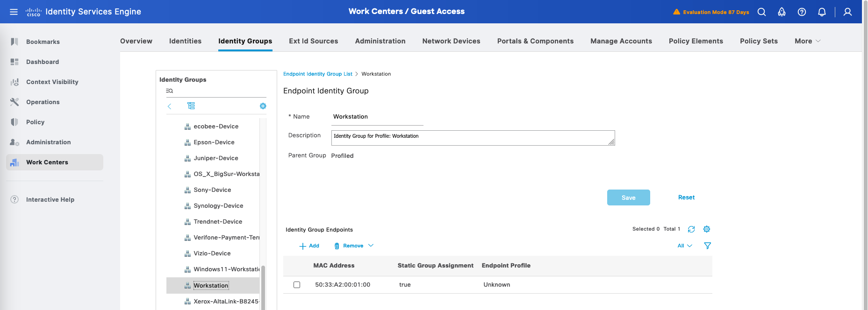This screenshot has height=310, width=868.
Task: Open the Remove dropdown arrow
Action: pos(371,246)
